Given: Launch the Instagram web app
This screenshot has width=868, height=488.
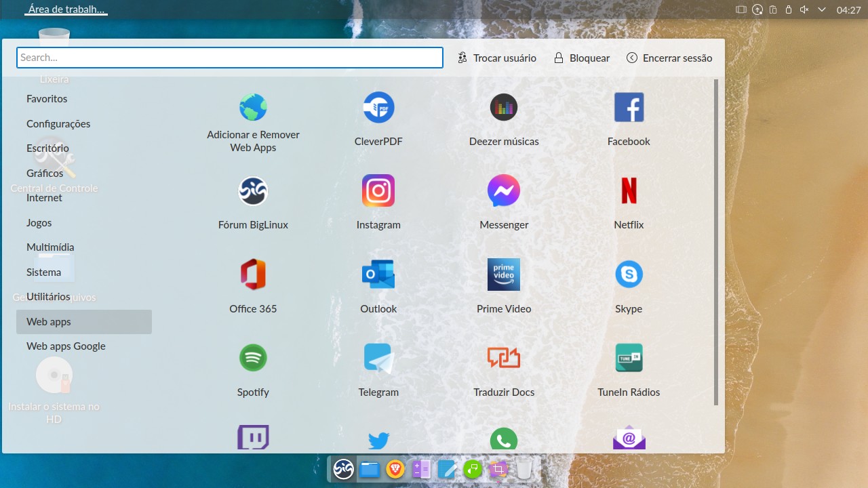Looking at the screenshot, I should pyautogui.click(x=378, y=200).
